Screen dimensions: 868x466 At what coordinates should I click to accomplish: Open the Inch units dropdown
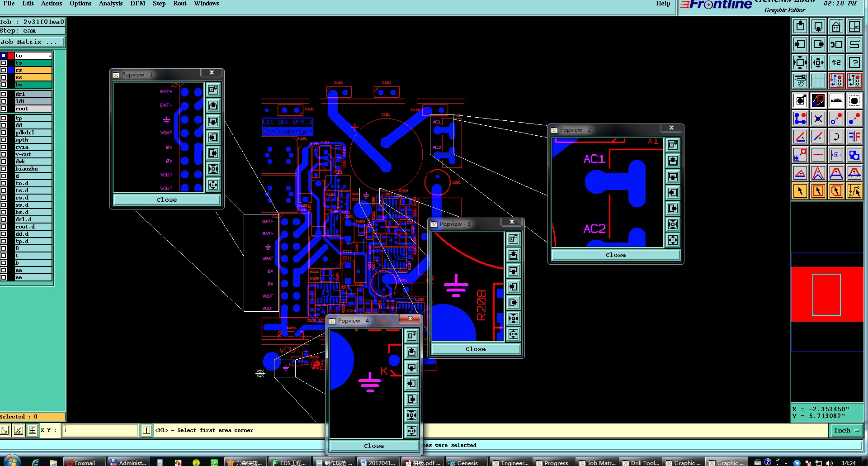pyautogui.click(x=846, y=430)
